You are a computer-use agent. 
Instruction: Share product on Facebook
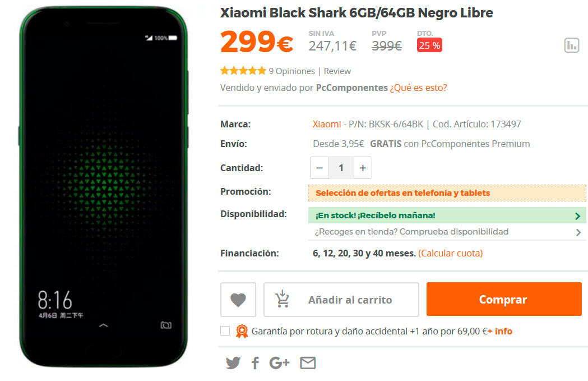click(255, 363)
